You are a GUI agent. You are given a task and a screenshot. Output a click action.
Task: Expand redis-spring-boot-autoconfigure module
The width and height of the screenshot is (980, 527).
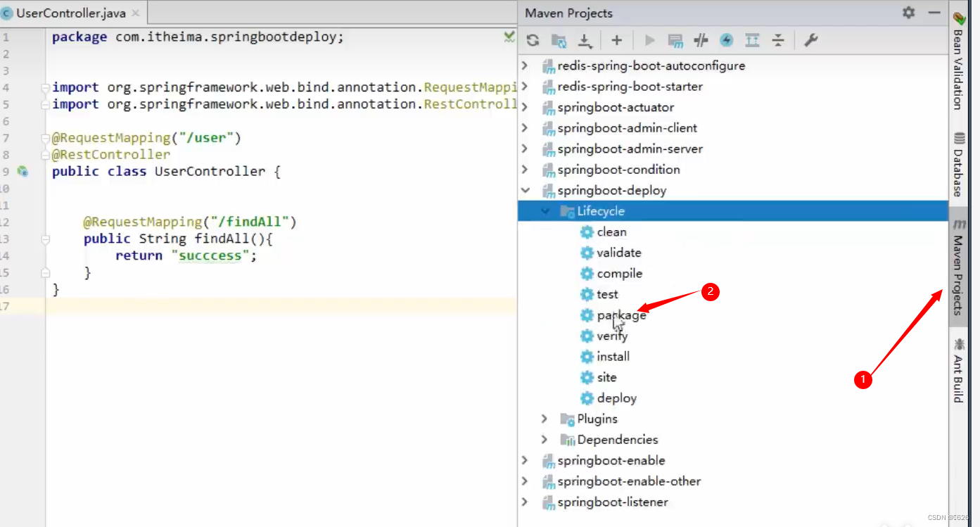525,65
